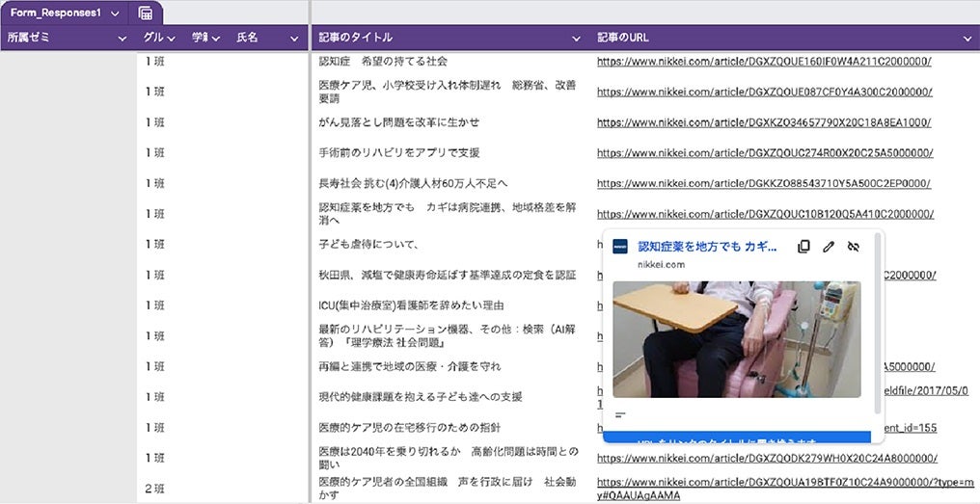Open first row nikkei URL link
The width and height of the screenshot is (980, 504).
pyautogui.click(x=764, y=62)
